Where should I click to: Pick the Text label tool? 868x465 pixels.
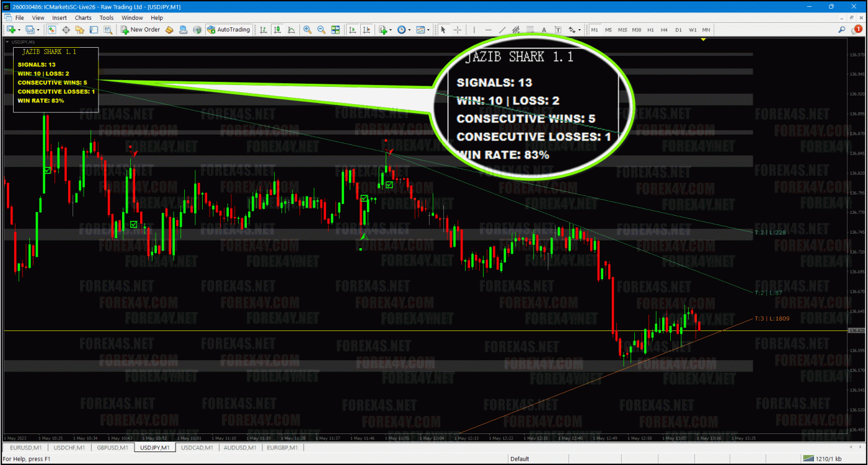(544, 30)
